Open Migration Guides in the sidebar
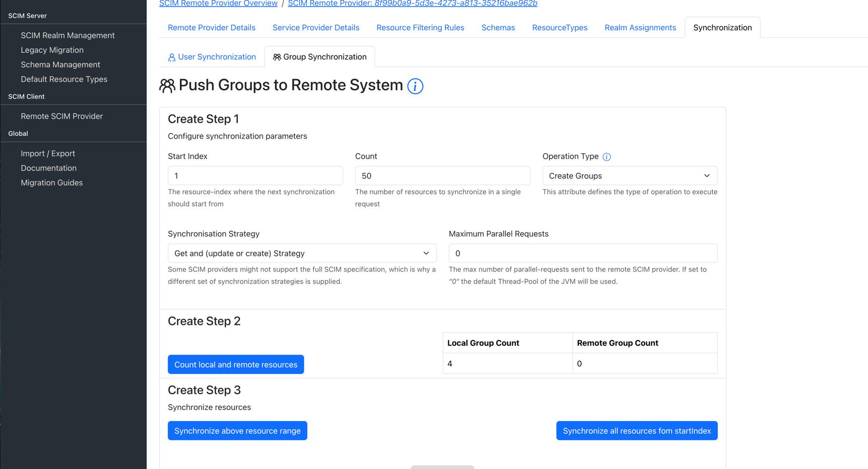The width and height of the screenshot is (868, 469). [51, 182]
